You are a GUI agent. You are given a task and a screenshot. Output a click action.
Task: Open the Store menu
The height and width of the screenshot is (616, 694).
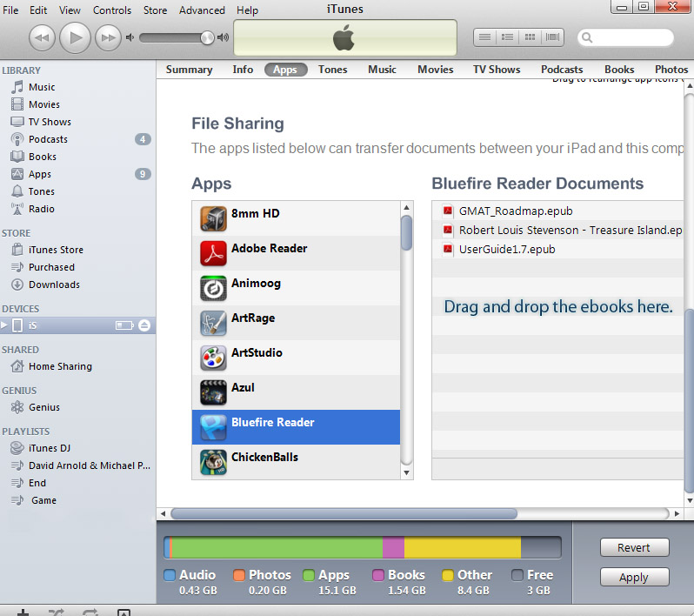tap(155, 10)
